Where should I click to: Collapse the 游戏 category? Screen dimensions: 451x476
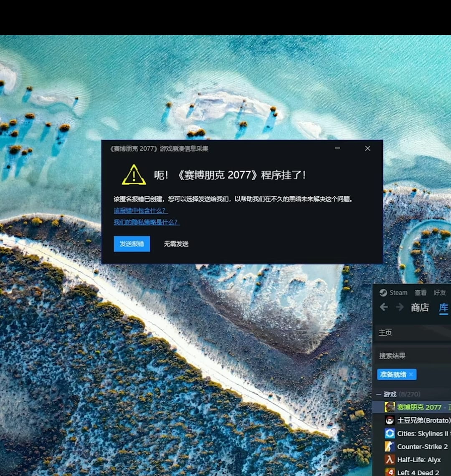coord(379,394)
